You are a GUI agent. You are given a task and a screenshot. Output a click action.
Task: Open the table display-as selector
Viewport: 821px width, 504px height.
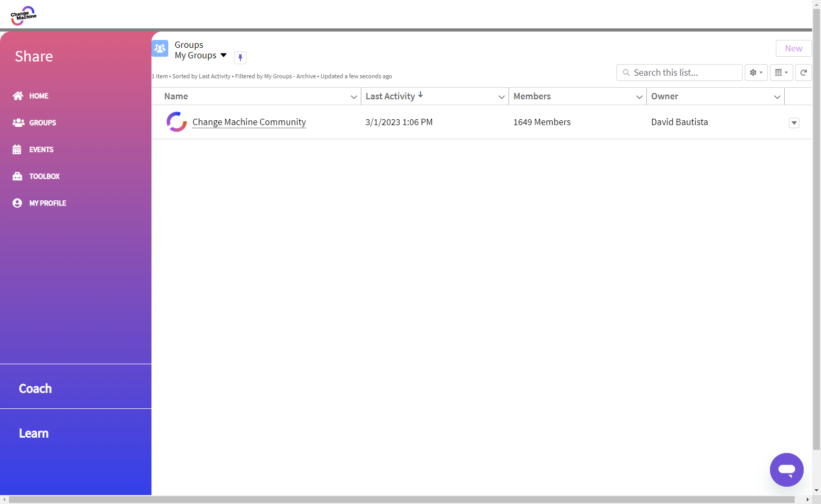[x=781, y=73]
